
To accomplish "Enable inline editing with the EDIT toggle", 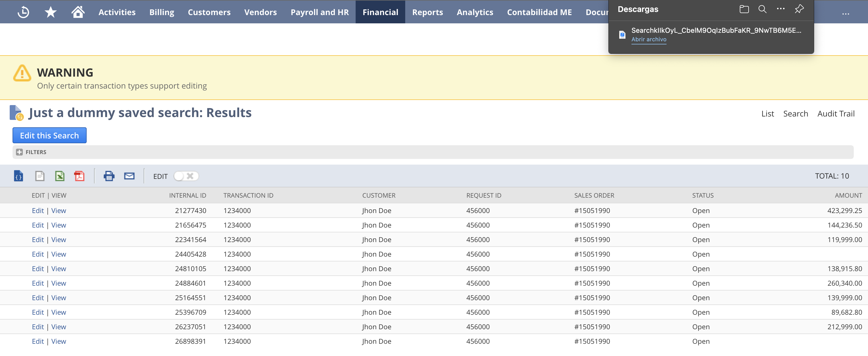I will (186, 176).
